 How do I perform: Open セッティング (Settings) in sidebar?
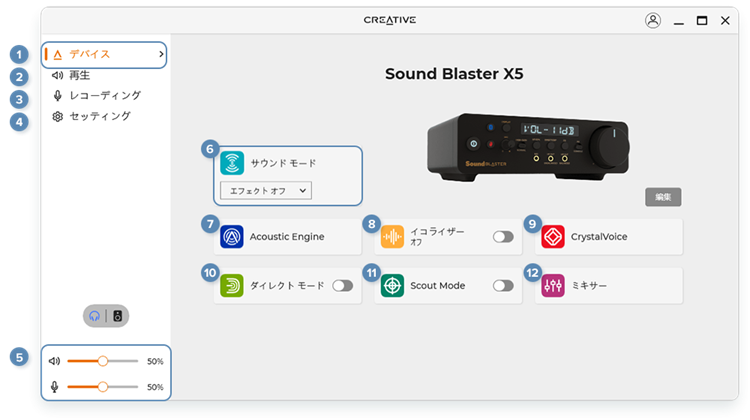tap(100, 116)
